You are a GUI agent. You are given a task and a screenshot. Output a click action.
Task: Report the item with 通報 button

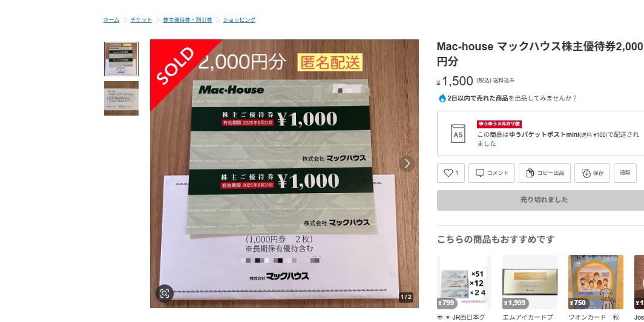click(625, 173)
